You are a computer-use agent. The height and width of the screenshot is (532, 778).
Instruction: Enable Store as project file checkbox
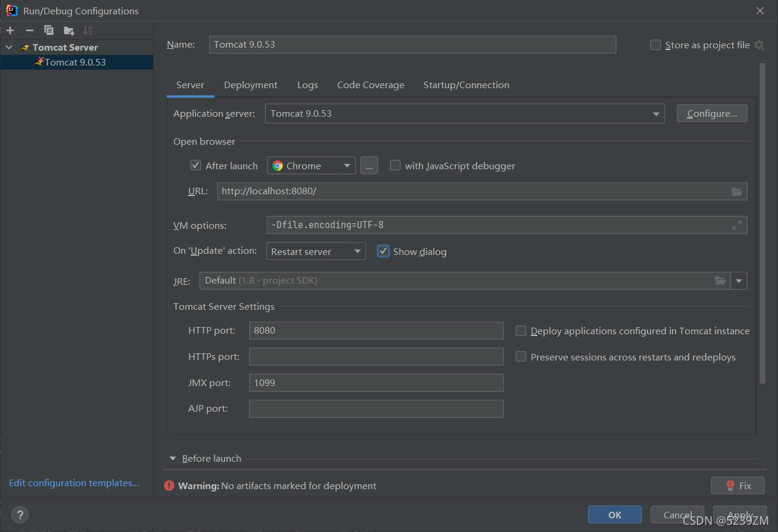click(x=656, y=45)
